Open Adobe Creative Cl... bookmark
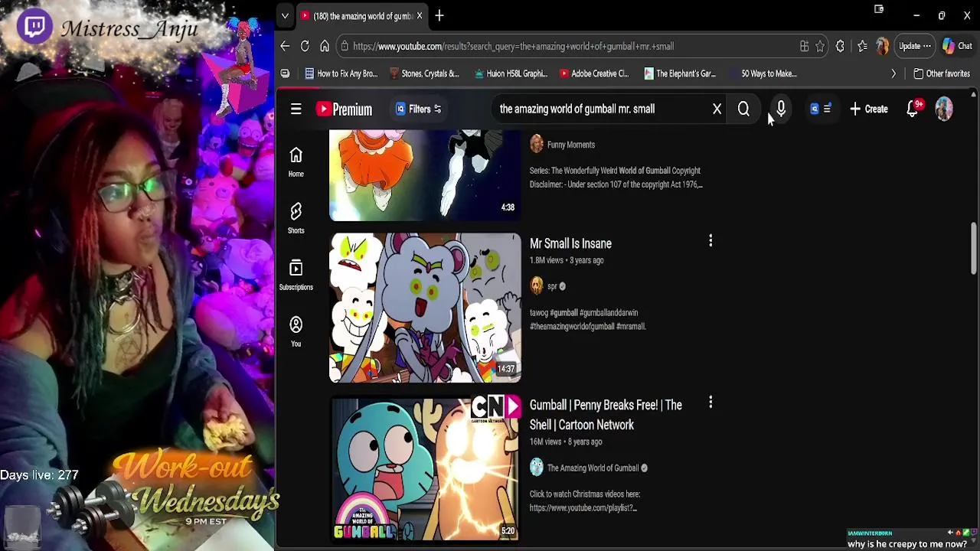 coord(594,73)
